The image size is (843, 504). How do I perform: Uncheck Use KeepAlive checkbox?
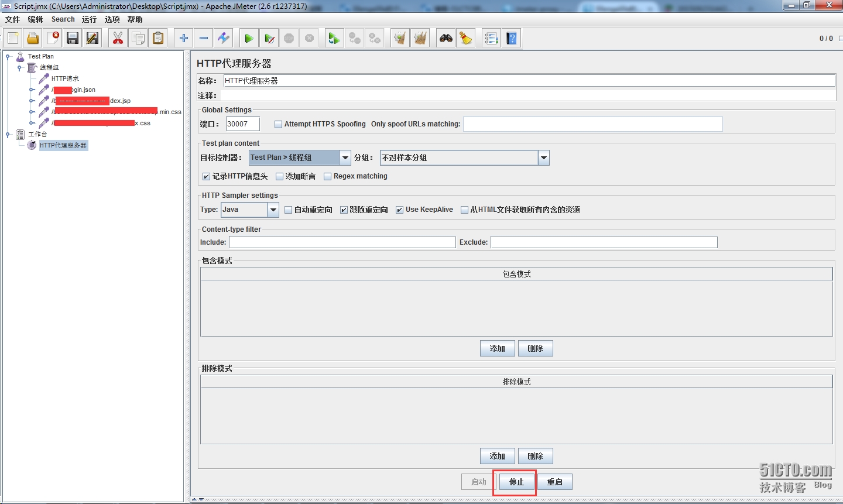pos(399,210)
